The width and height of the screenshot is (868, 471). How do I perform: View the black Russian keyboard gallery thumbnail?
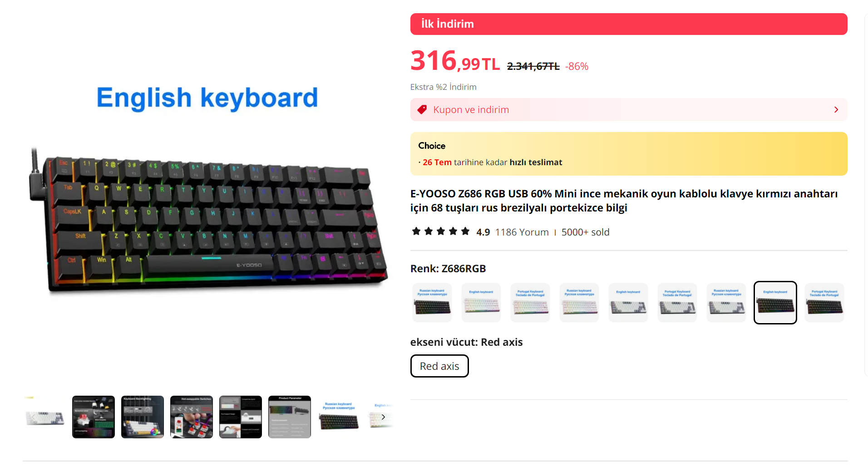pyautogui.click(x=338, y=417)
